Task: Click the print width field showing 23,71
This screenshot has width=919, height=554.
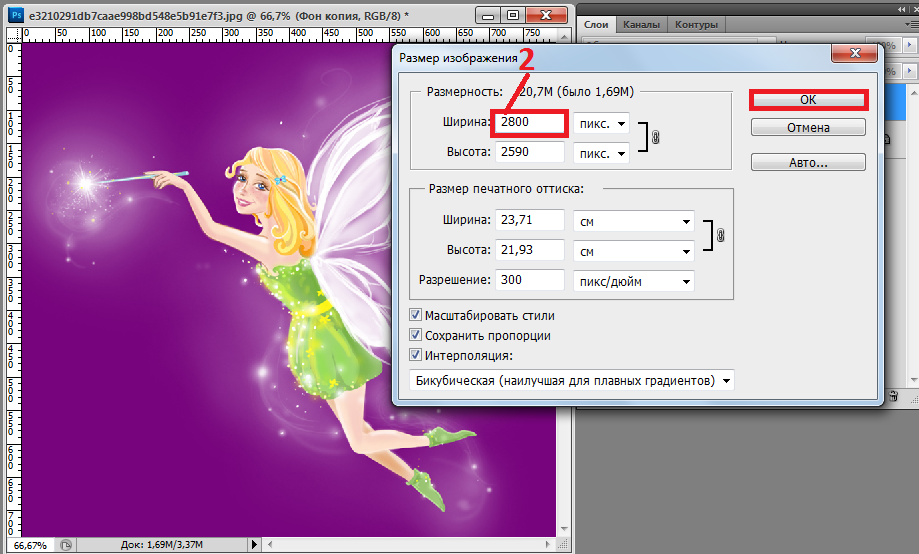Action: click(x=529, y=220)
